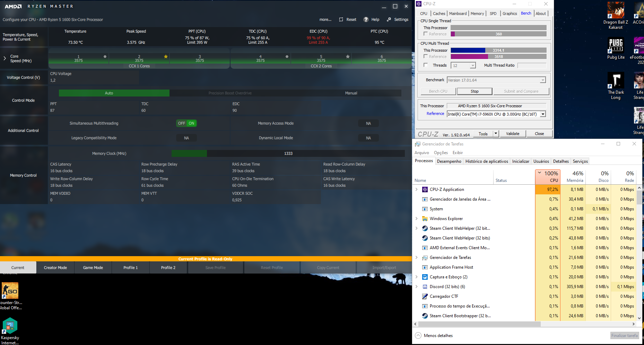Open Ryzen Master Settings gear
The width and height of the screenshot is (644, 345).
[389, 19]
